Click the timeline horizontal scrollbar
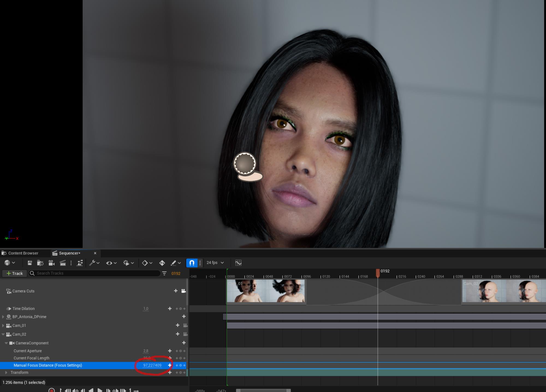Viewport: 546px width, 392px height. click(263, 391)
